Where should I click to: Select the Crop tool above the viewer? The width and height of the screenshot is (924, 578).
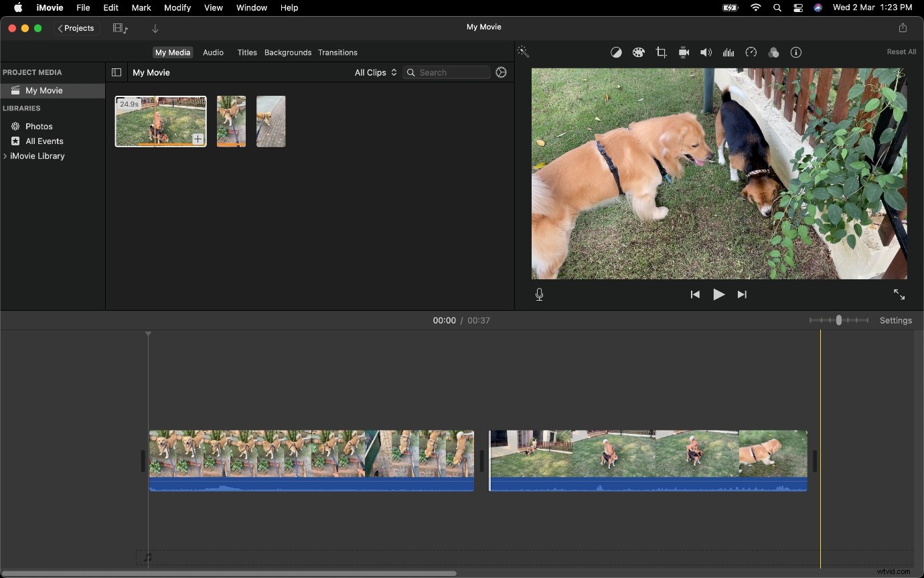[662, 52]
